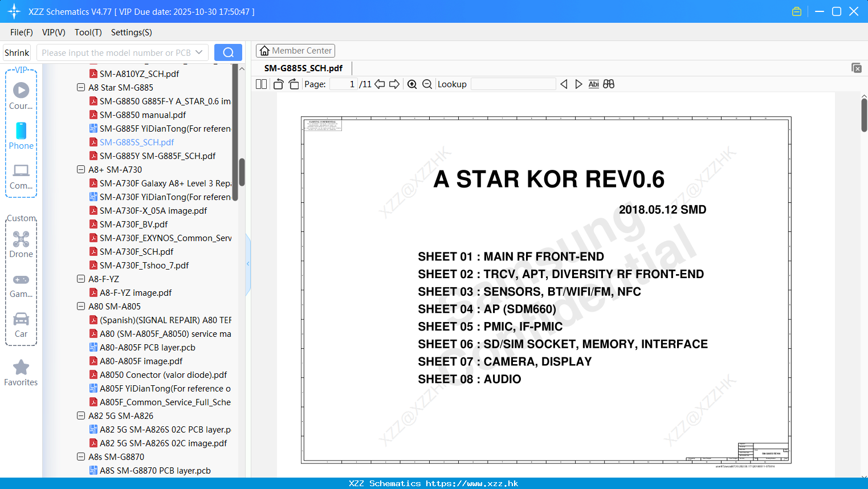Collapse the A8-F-YZ folder

pyautogui.click(x=81, y=279)
